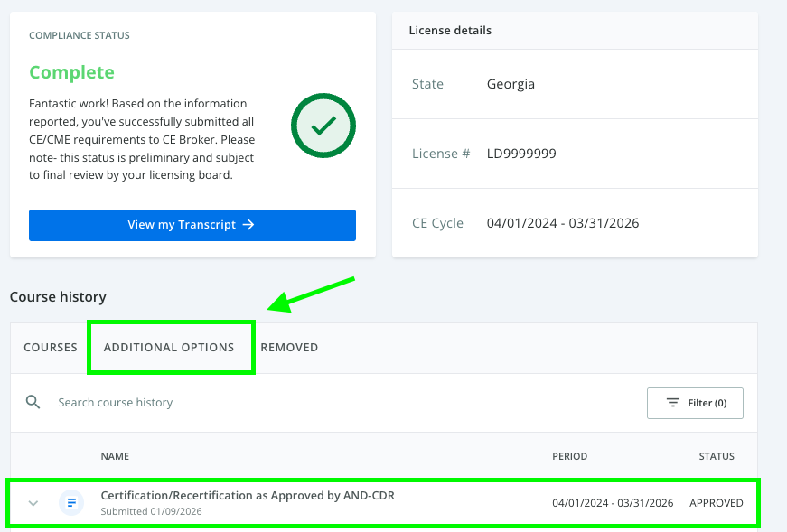The width and height of the screenshot is (787, 532).
Task: Click the filter lines icon in the Filter button
Action: 672,403
